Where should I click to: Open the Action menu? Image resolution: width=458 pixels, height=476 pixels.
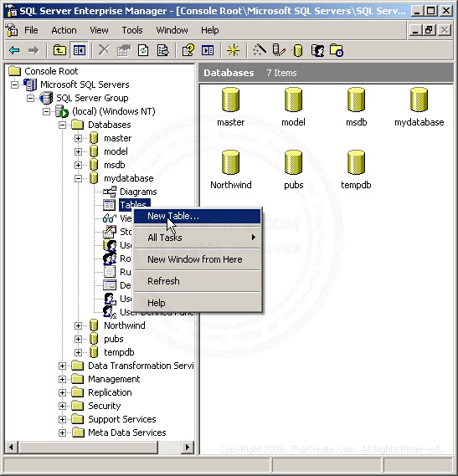(x=64, y=30)
